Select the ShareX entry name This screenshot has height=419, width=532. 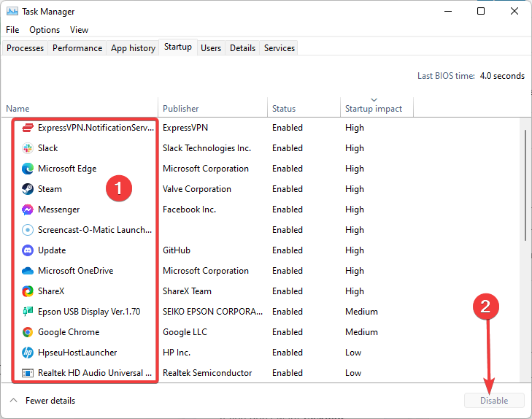click(51, 291)
